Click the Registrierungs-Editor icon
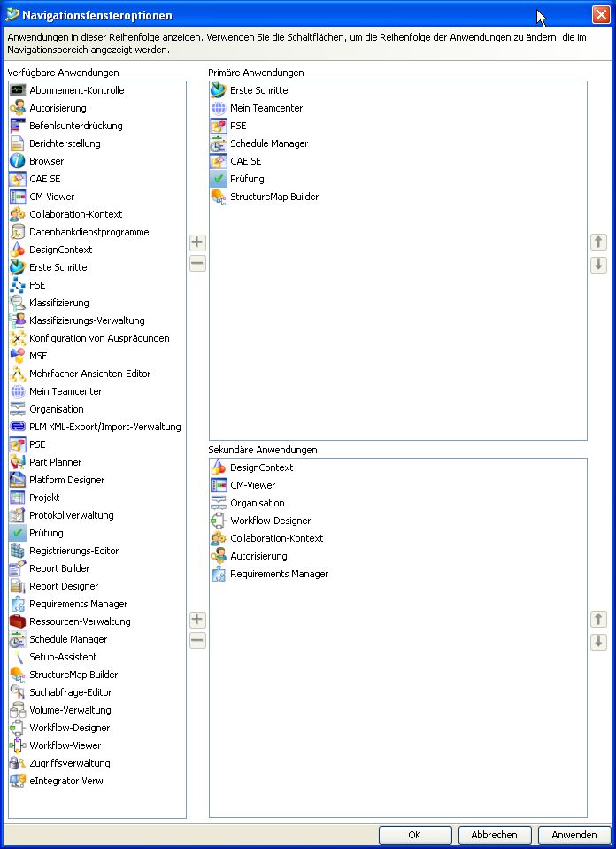 click(18, 551)
